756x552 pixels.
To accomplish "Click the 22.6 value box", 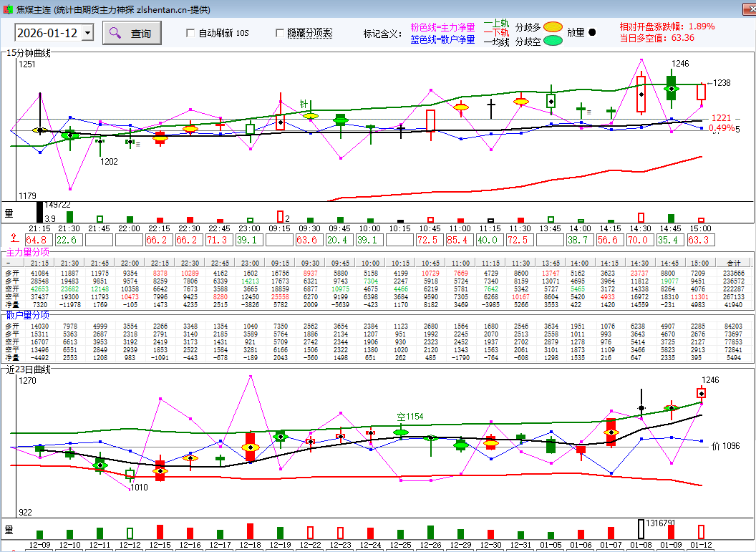I will 69,240.
